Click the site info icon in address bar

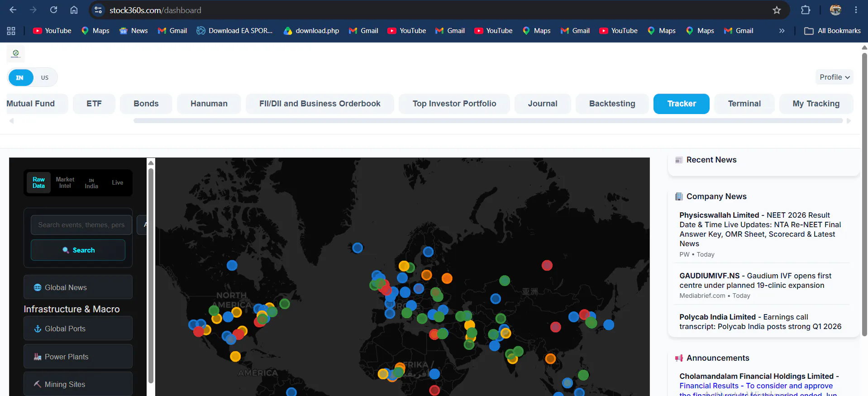[98, 10]
